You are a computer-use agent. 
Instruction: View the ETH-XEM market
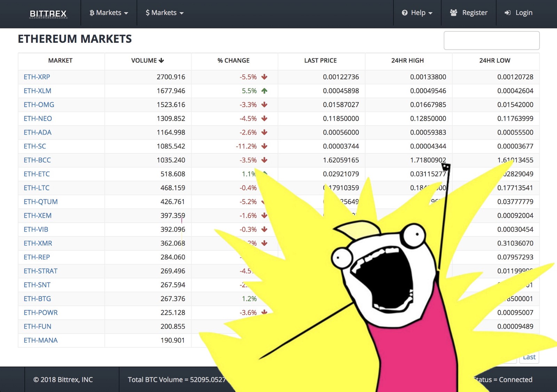click(x=38, y=216)
